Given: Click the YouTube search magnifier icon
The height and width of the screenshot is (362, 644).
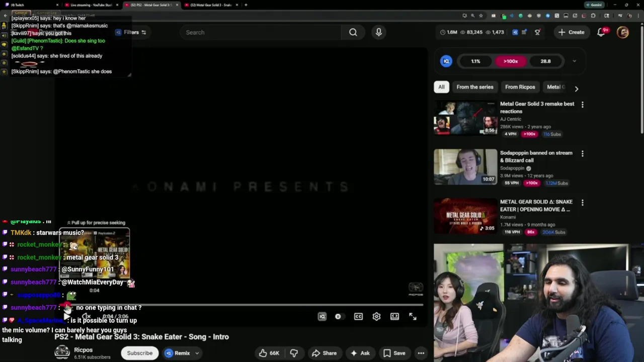Looking at the screenshot, I should 353,32.
